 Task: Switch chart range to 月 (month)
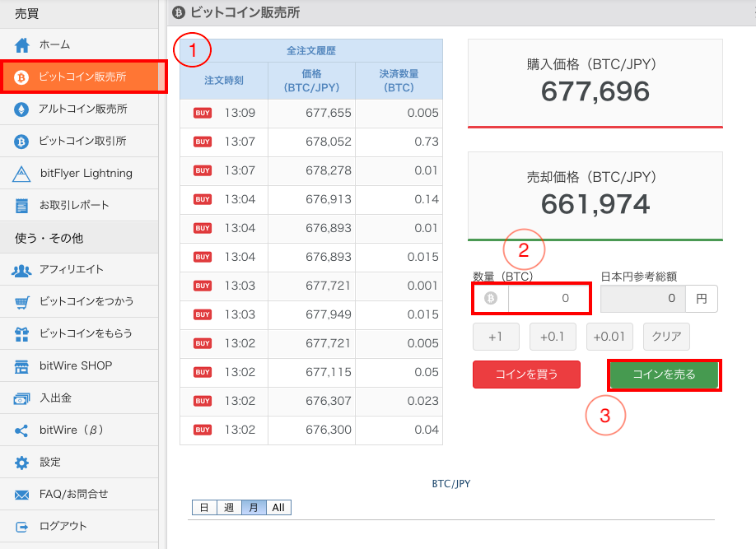click(x=254, y=508)
